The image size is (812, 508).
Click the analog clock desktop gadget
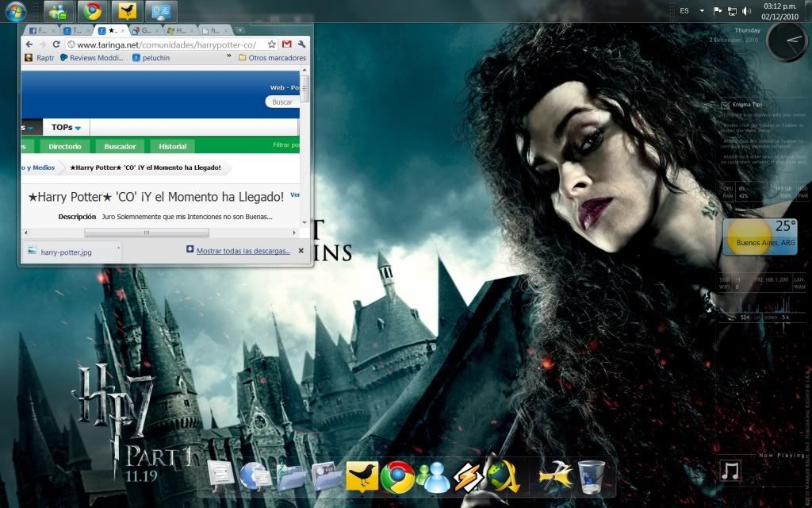[786, 42]
